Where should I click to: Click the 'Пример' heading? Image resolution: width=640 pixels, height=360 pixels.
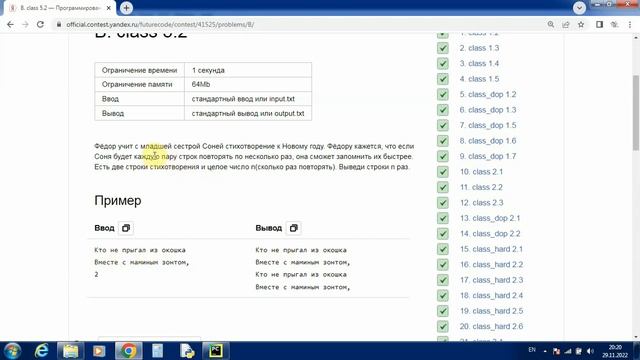(118, 201)
